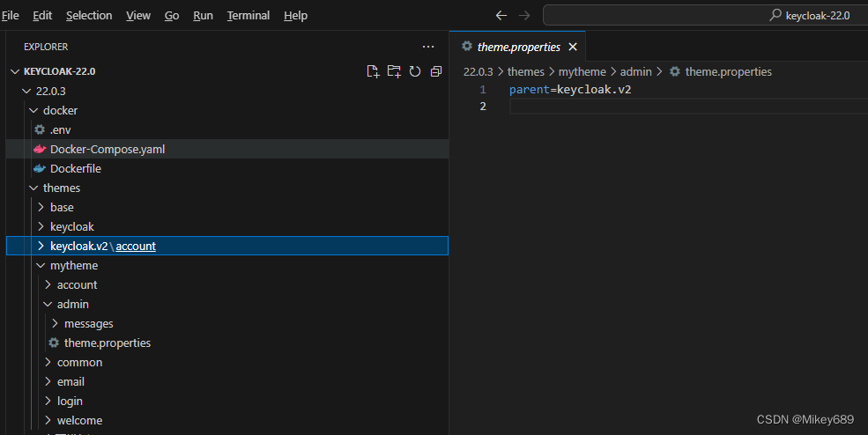The image size is (868, 435).
Task: Expand the base folder
Action: pos(41,207)
